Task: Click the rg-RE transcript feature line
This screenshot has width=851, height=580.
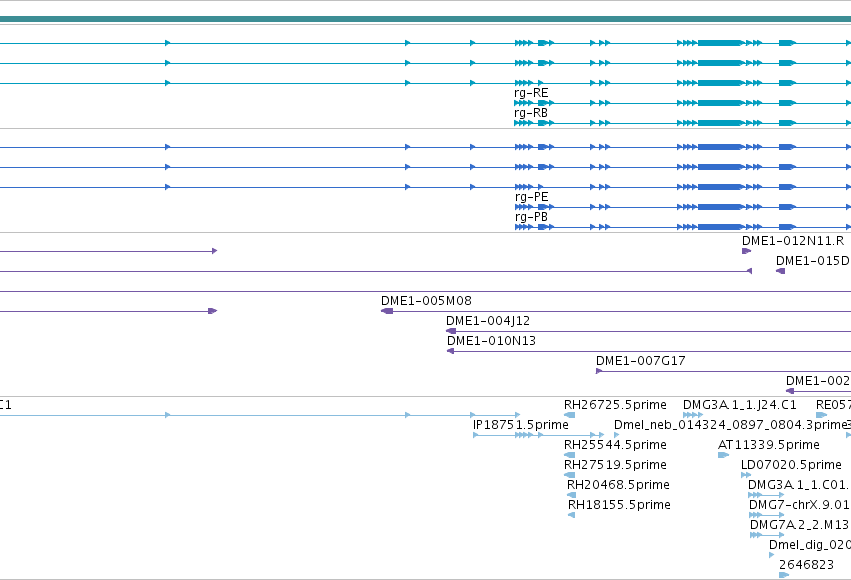Action: point(682,103)
